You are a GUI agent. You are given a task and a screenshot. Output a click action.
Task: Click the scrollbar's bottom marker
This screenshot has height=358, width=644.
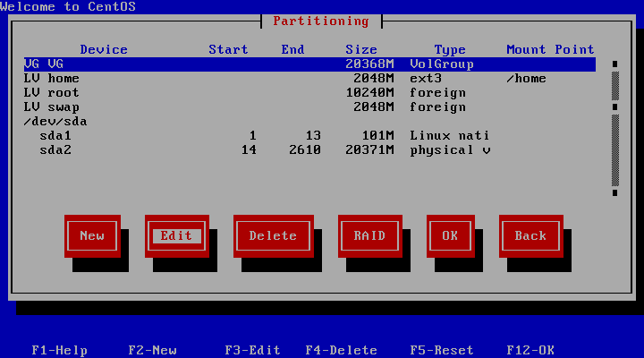(614, 192)
